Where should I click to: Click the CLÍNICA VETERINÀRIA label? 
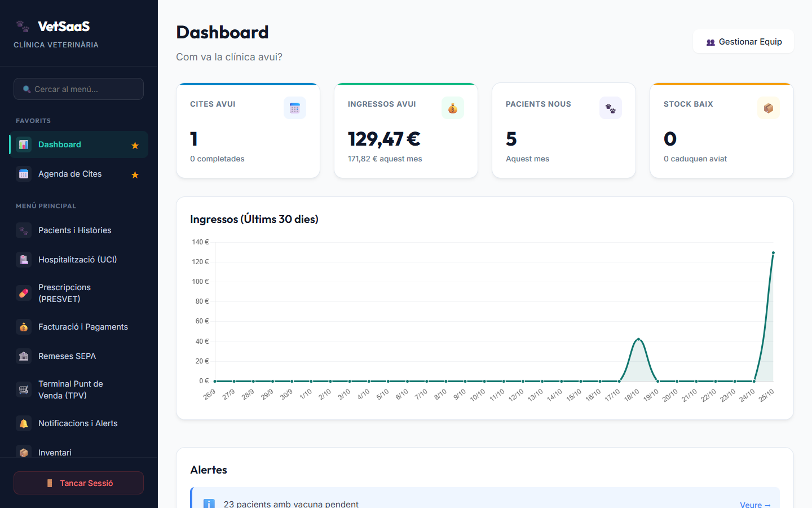point(56,45)
